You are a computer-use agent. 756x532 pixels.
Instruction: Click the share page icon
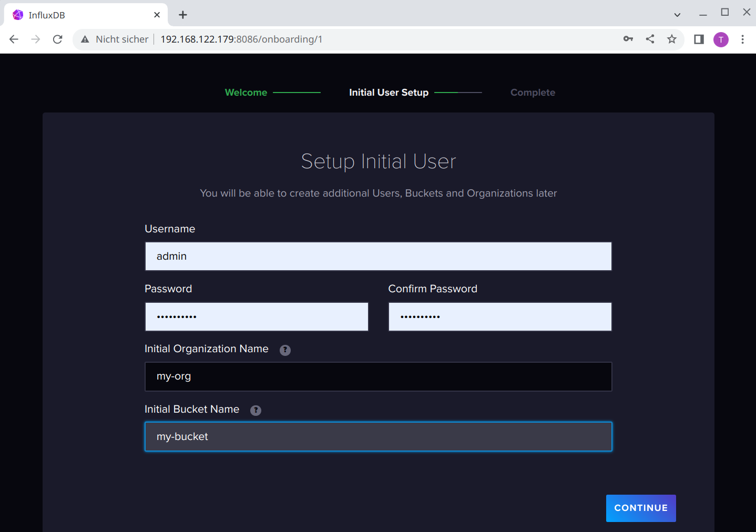650,39
